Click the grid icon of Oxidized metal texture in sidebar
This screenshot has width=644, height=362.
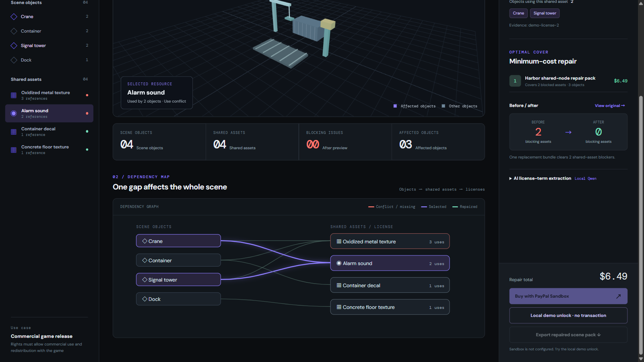14,95
